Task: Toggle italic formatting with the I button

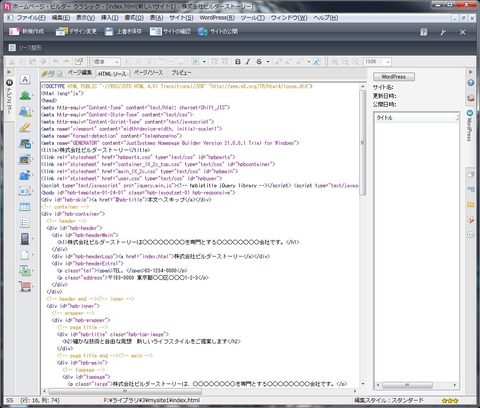Action: 248,62
